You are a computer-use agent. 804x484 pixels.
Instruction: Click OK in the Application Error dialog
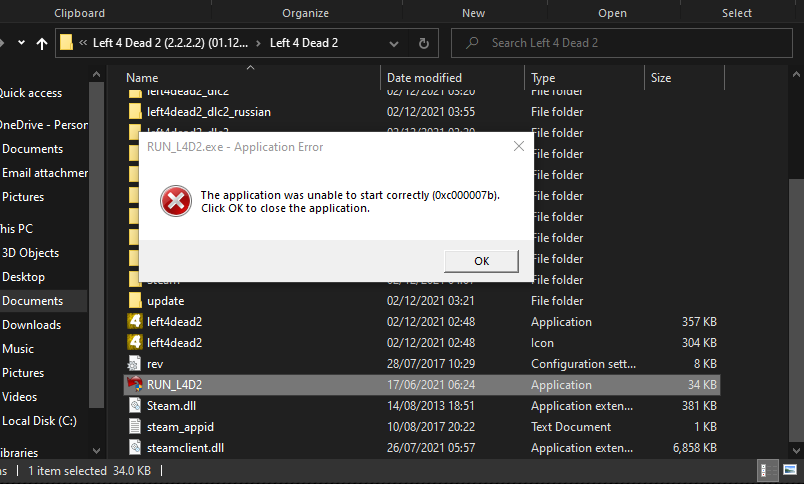coord(481,261)
